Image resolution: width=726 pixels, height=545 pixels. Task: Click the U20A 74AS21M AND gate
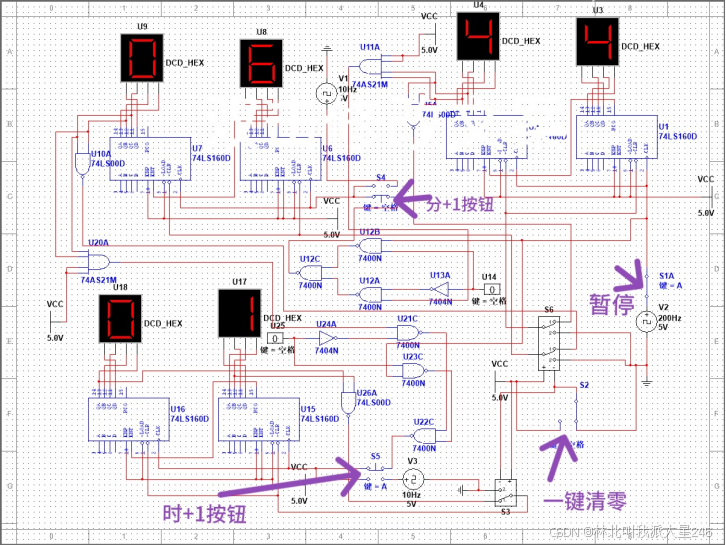(x=98, y=262)
